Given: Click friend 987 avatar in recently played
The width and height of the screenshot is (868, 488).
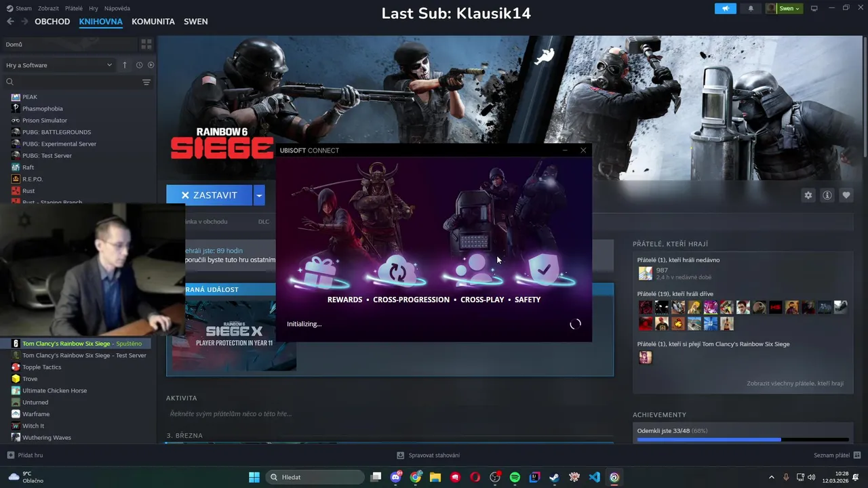Looking at the screenshot, I should click(645, 273).
